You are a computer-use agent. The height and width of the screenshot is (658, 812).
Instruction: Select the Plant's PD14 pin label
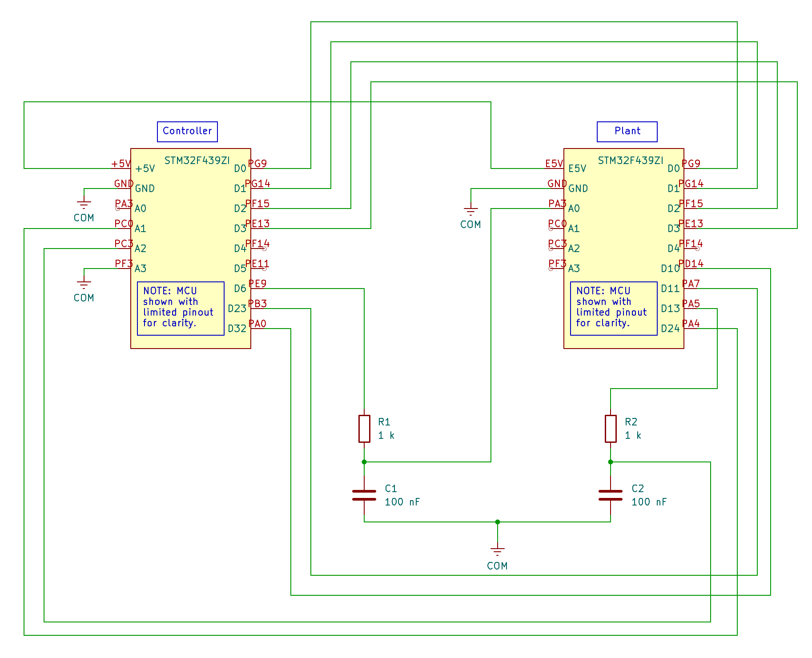click(x=691, y=264)
